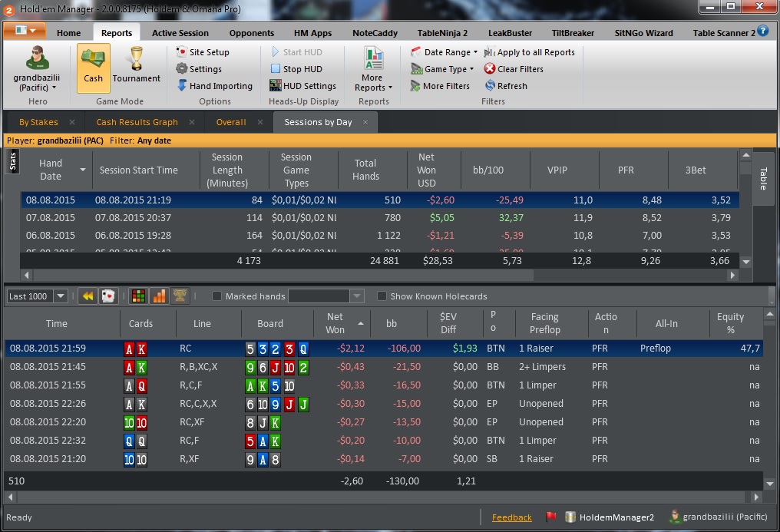Open the SitNGo Wizard tab
This screenshot has height=532, width=780.
[643, 33]
